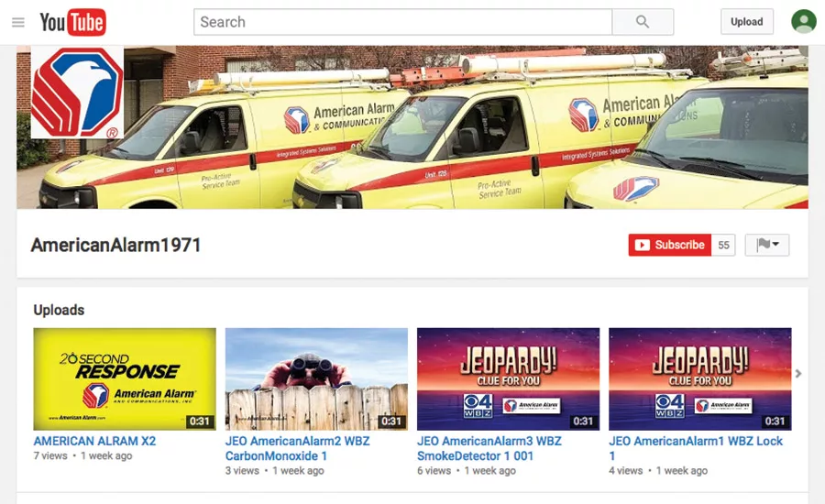Show next uploads with the right chevron

(x=798, y=374)
